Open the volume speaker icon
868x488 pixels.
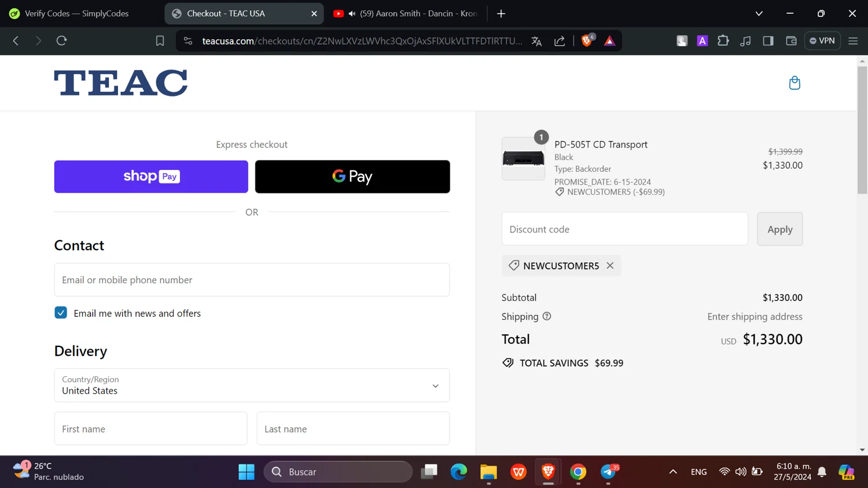pyautogui.click(x=740, y=472)
